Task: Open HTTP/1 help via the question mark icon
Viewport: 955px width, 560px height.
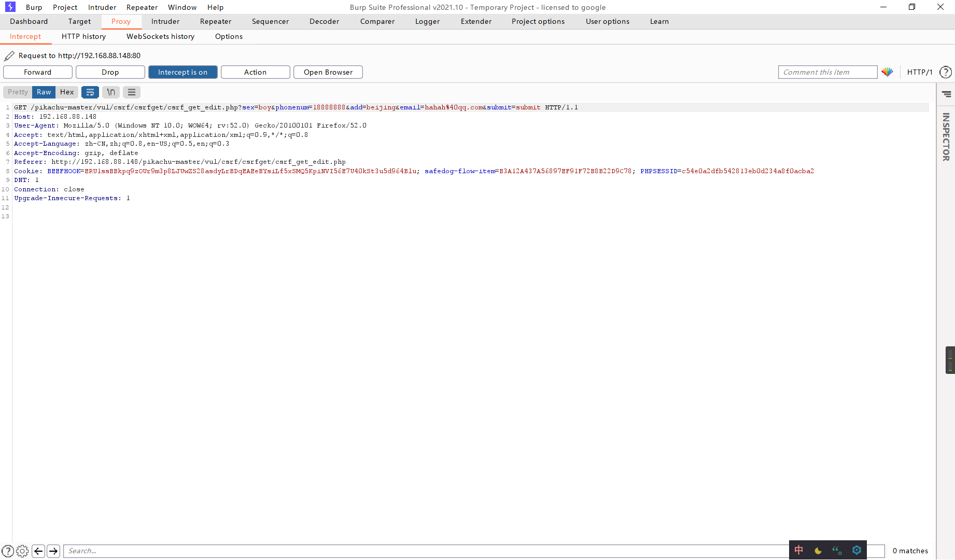Action: 946,72
